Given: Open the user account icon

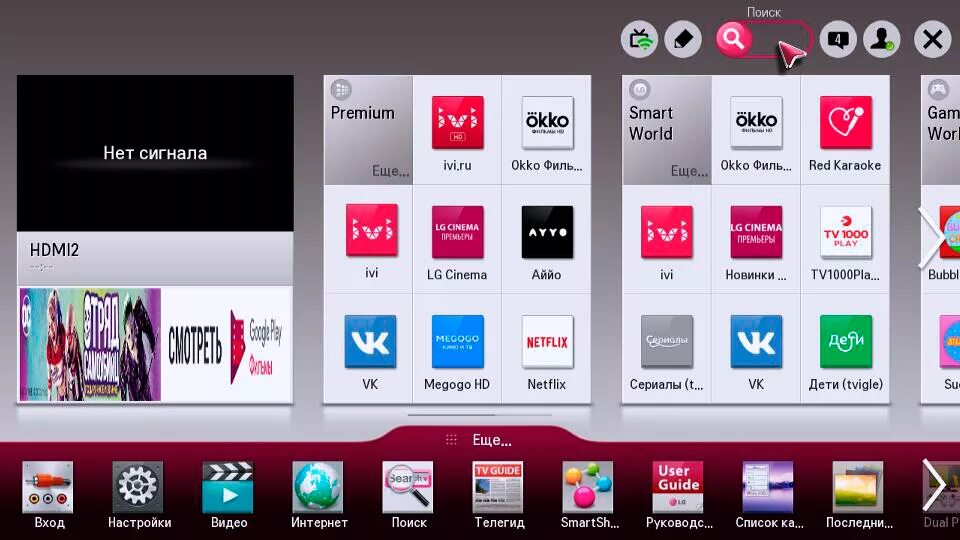Looking at the screenshot, I should tap(882, 40).
